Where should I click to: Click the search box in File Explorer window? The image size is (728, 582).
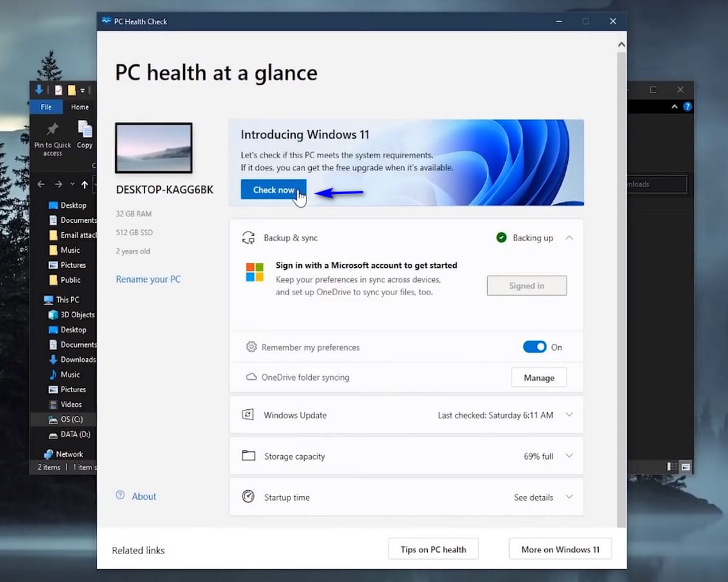pyautogui.click(x=657, y=184)
